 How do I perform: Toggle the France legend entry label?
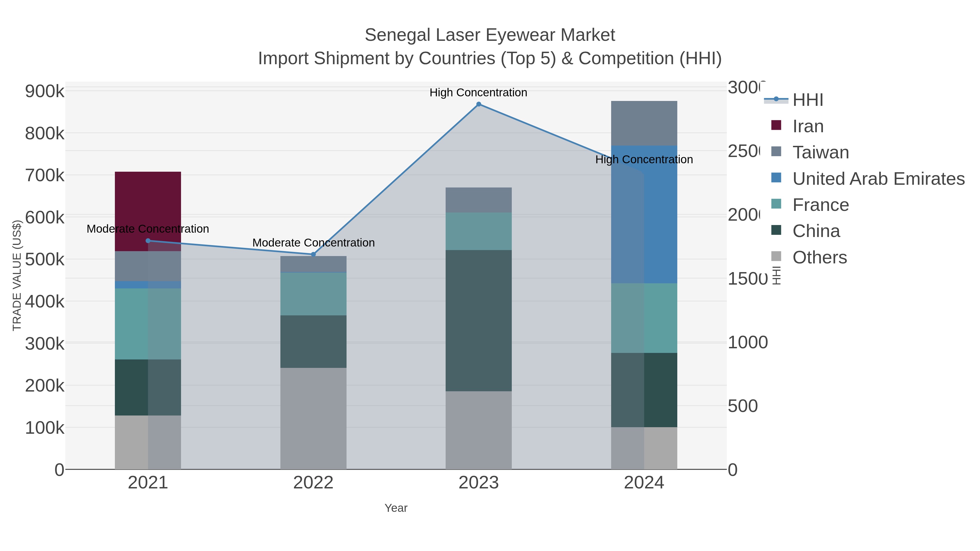(x=820, y=205)
